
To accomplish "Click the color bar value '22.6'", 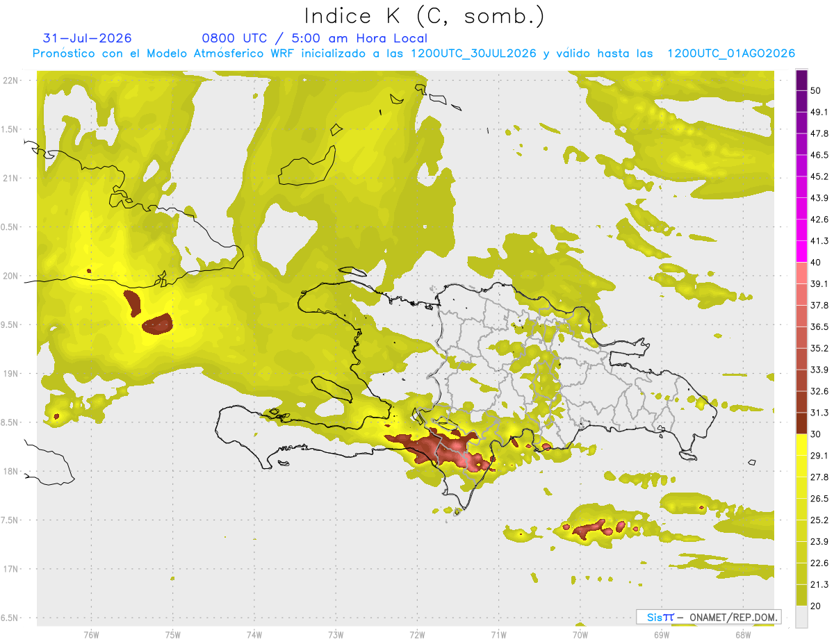I will (x=819, y=563).
